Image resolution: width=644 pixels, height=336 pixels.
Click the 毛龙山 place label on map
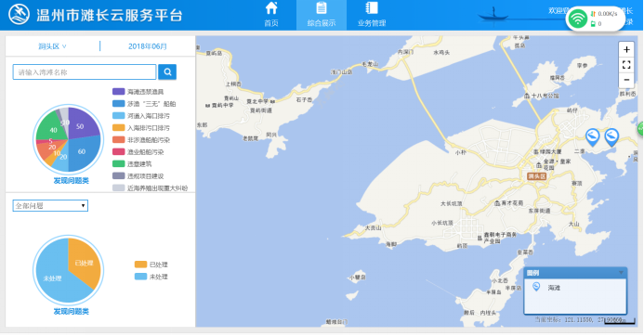point(370,64)
